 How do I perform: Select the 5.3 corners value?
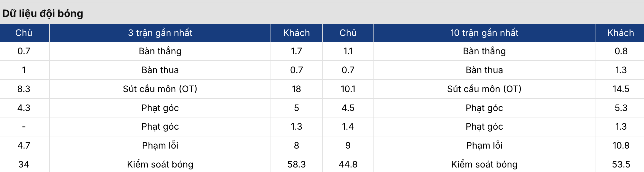pyautogui.click(x=621, y=108)
